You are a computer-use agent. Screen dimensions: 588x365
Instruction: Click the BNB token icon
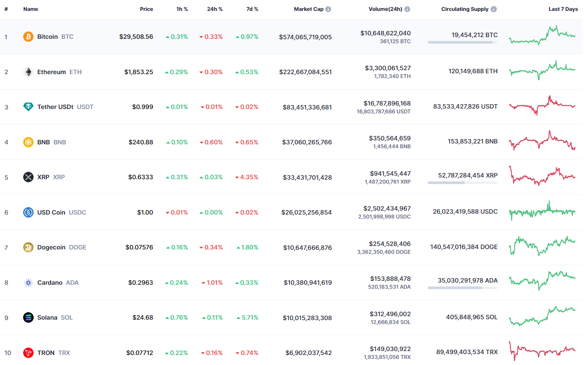click(28, 142)
